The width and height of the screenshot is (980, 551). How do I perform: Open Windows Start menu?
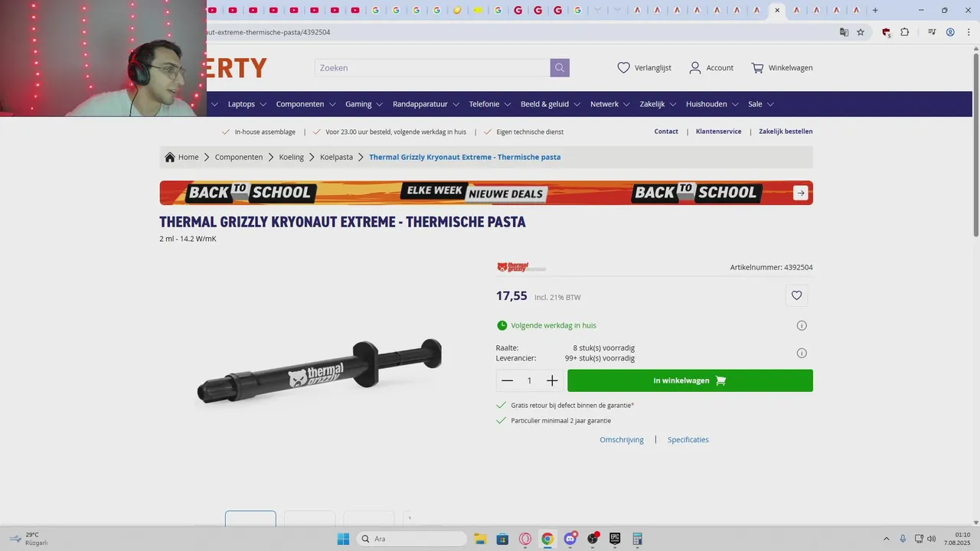(x=343, y=539)
